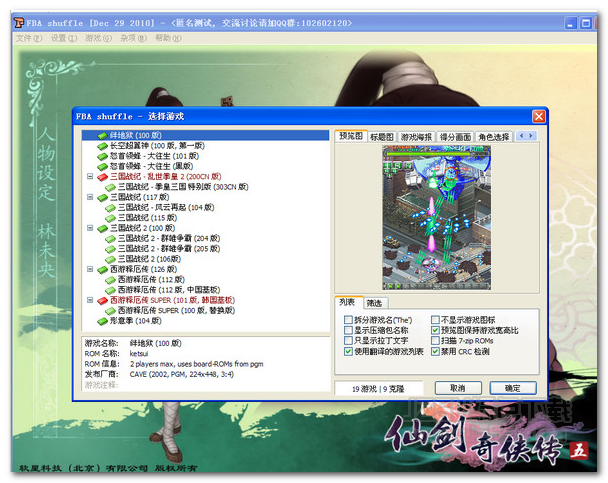Disable the 预览图保持游戏宽高比 checkbox
The width and height of the screenshot is (608, 483).
435,330
